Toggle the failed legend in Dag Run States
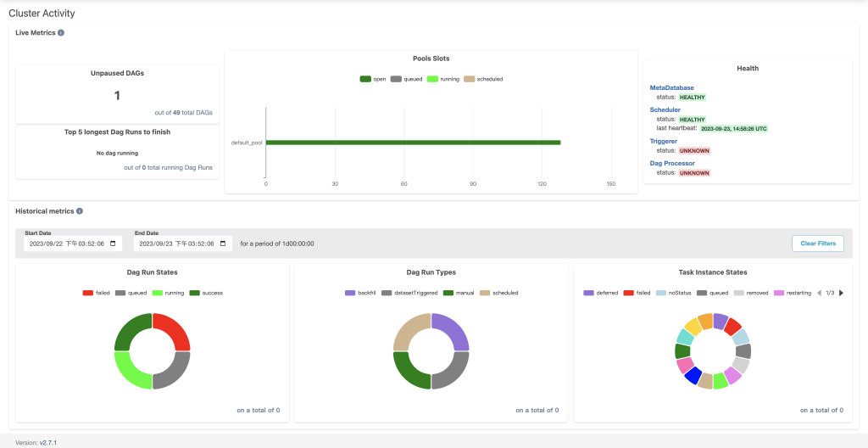Screen dimensions: 868x448 tap(96, 293)
